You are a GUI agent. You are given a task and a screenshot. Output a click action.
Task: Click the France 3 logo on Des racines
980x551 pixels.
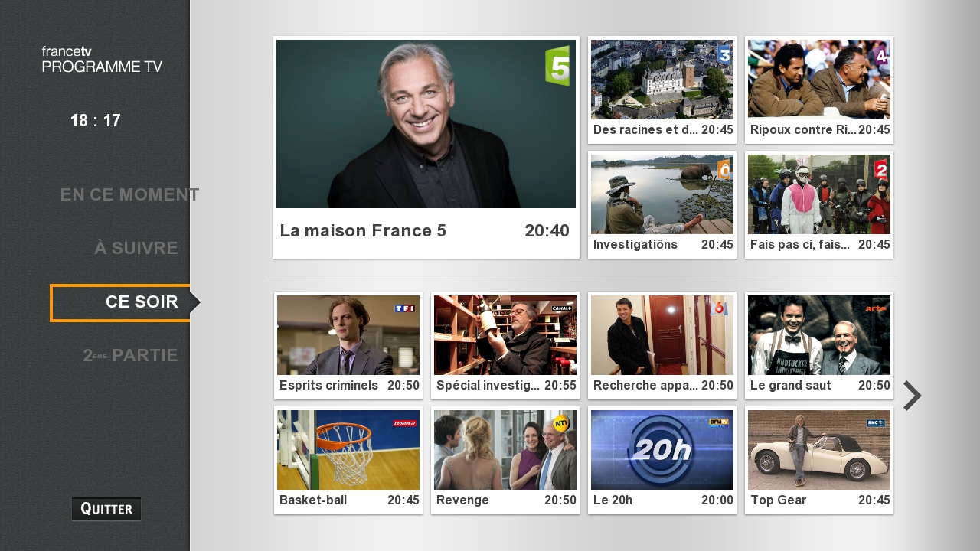[x=724, y=54]
